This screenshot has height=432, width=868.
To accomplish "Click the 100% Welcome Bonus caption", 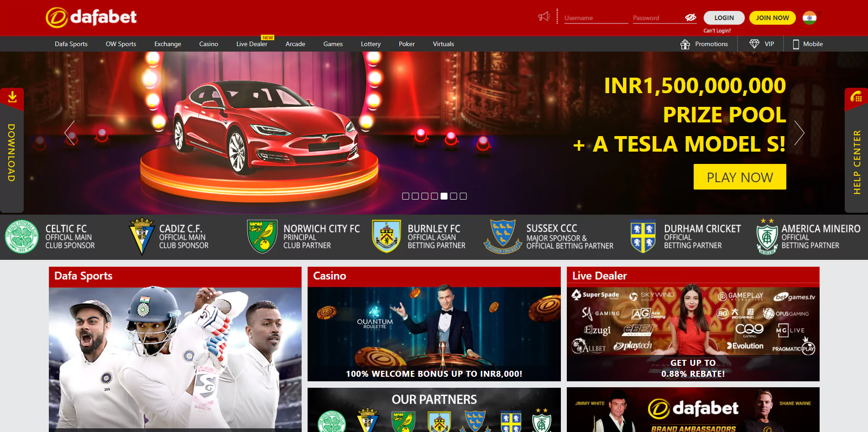I will pyautogui.click(x=434, y=374).
